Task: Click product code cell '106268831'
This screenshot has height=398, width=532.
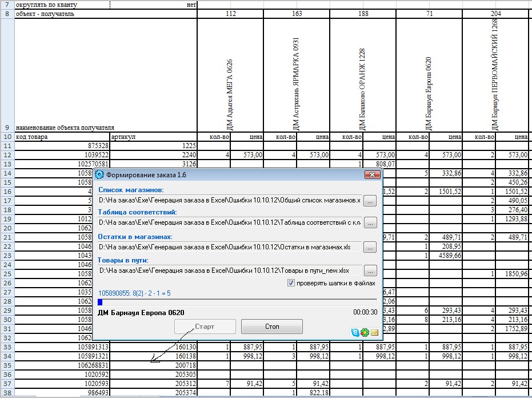Action: (x=62, y=366)
